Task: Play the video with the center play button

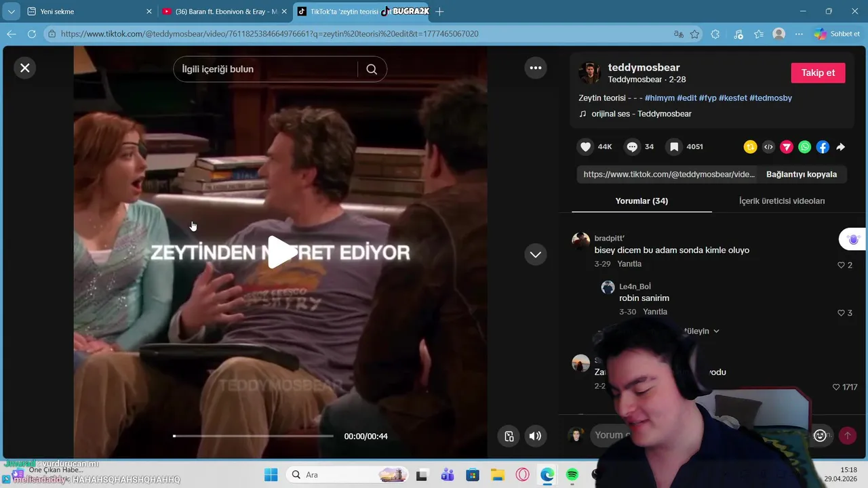Action: pyautogui.click(x=281, y=252)
